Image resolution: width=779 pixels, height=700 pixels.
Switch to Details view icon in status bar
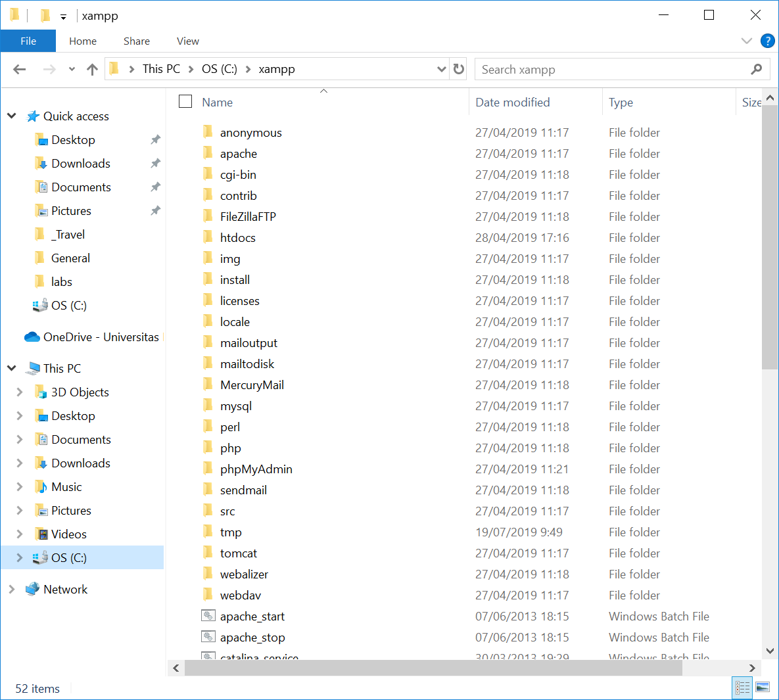point(742,688)
